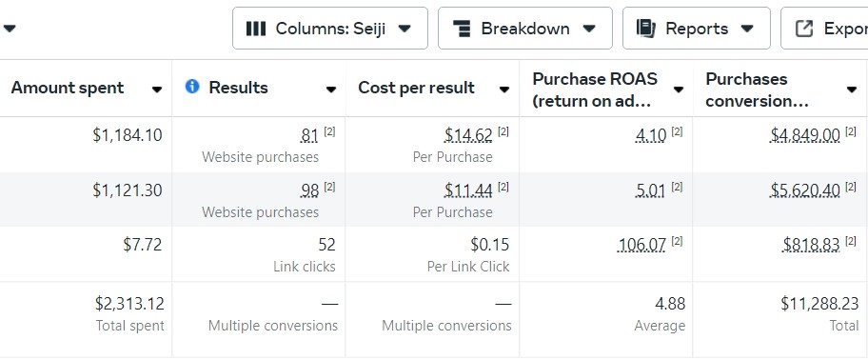Click footnote [2] next to 81 results
Screen dimensions: 868x360
(x=329, y=131)
